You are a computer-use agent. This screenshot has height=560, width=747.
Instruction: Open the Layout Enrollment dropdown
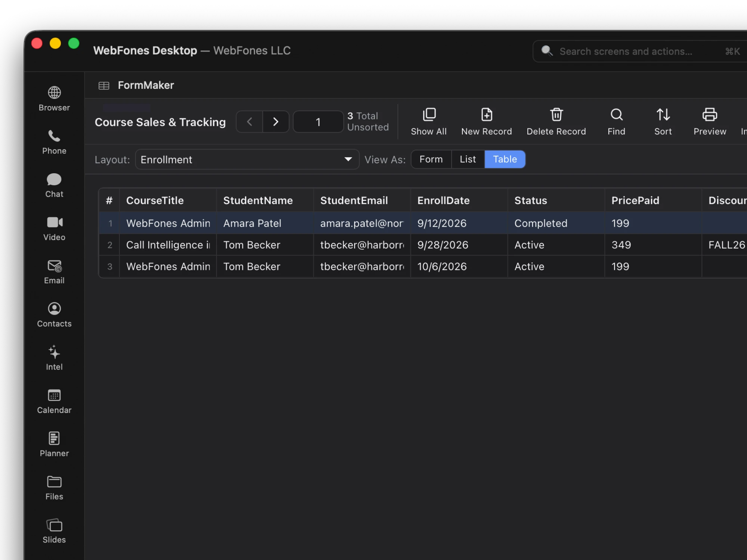pyautogui.click(x=247, y=159)
